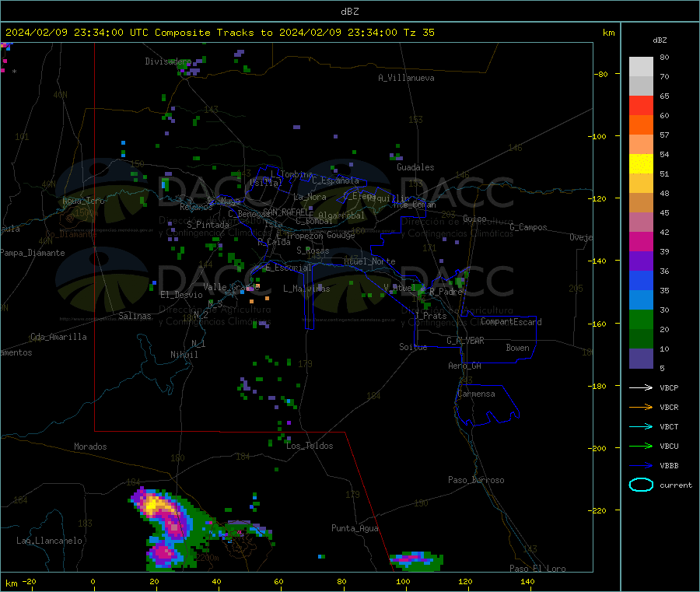Click the 'Punta_Agua' place label
Viewport: 700px width, 592px height.
[355, 528]
